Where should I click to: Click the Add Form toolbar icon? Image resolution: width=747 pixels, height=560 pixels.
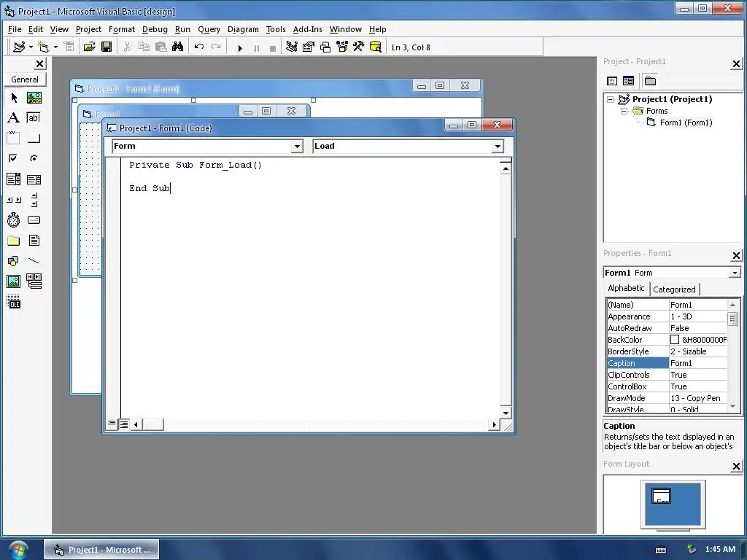point(43,47)
